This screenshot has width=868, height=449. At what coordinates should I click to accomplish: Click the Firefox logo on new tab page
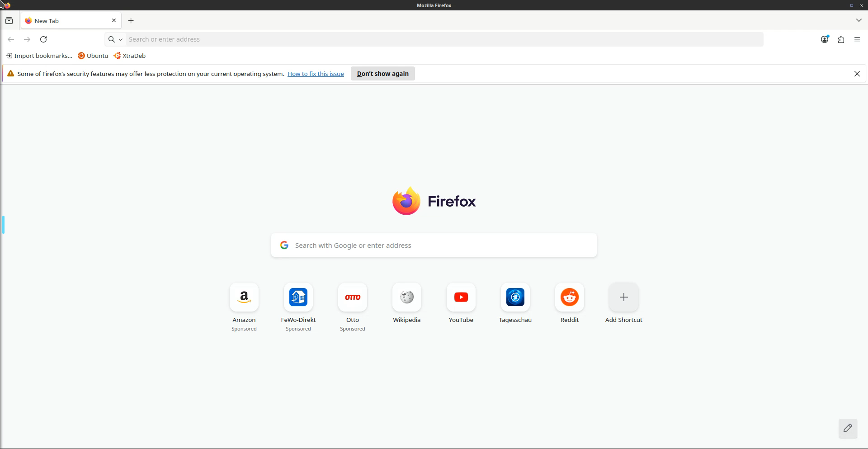click(434, 201)
